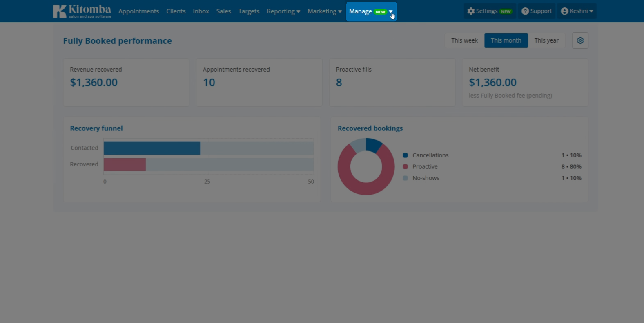Viewport: 644px width, 323px height.
Task: Click the Proactive fills value 8
Action: 339,83
